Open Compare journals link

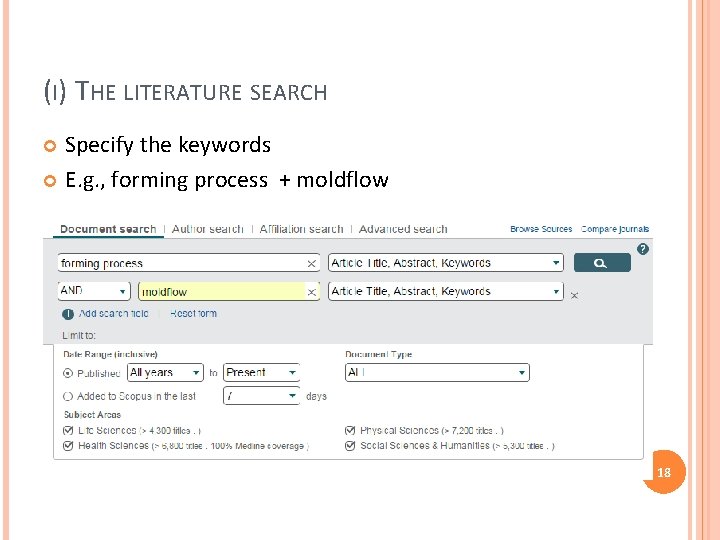[615, 229]
